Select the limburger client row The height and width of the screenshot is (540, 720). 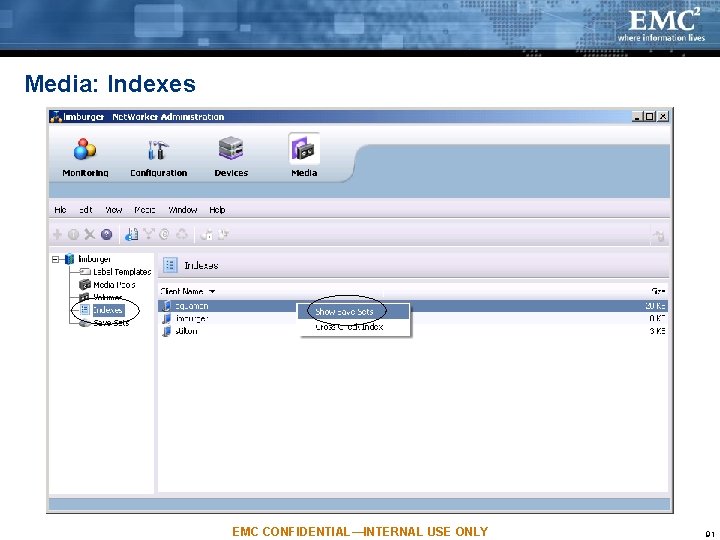413,318
